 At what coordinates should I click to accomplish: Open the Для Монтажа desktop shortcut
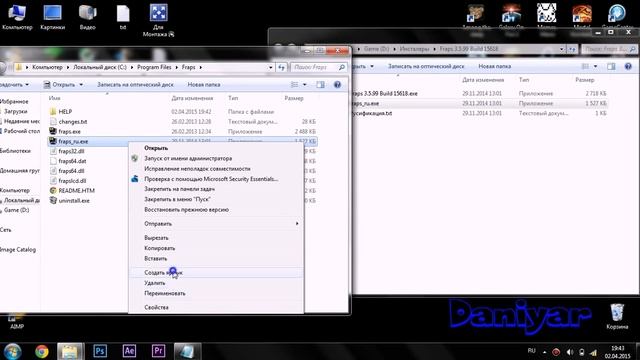tap(158, 20)
